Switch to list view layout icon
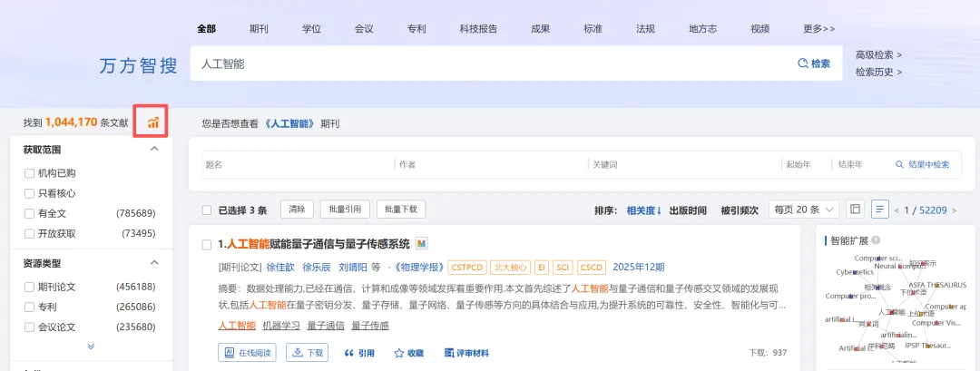The height and width of the screenshot is (371, 980). pos(880,210)
